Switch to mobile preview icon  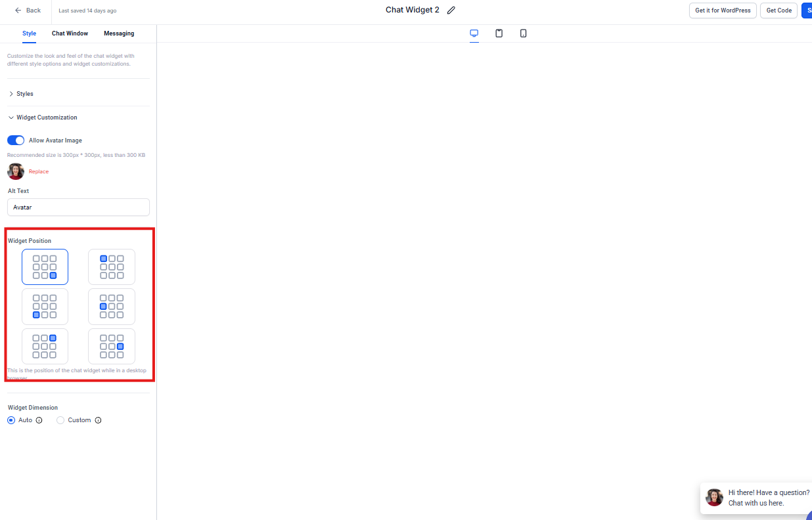coord(524,33)
